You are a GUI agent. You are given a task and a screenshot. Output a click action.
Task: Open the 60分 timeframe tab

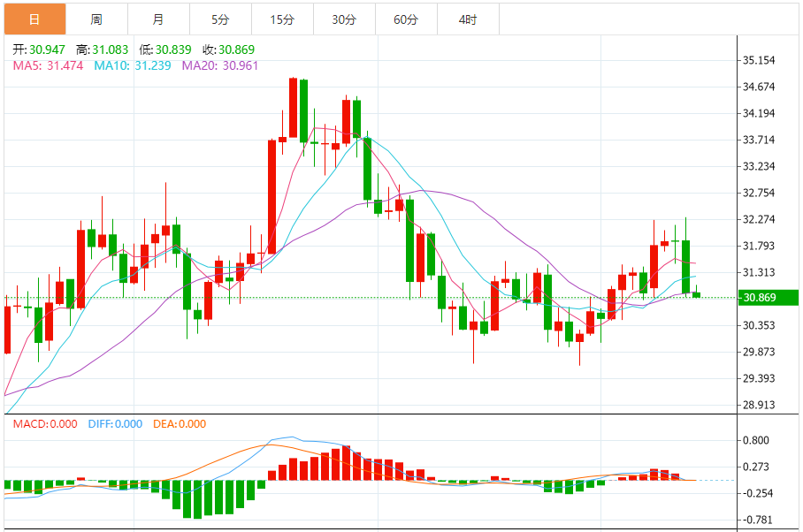tap(406, 19)
